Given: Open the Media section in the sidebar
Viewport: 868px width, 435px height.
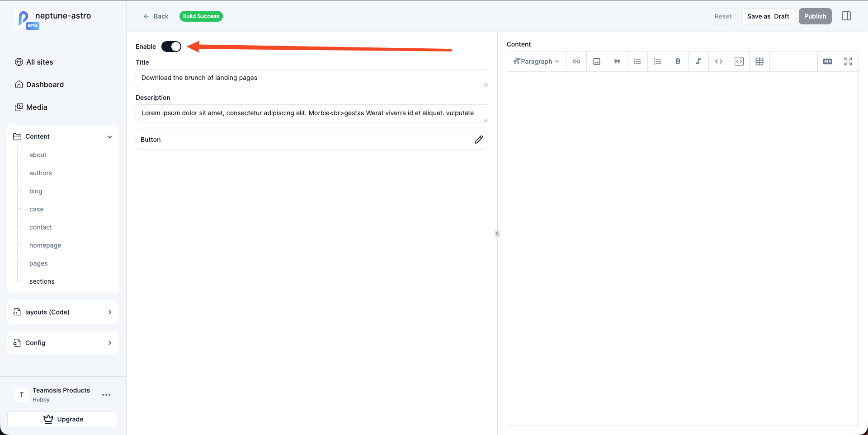Looking at the screenshot, I should click(x=37, y=107).
